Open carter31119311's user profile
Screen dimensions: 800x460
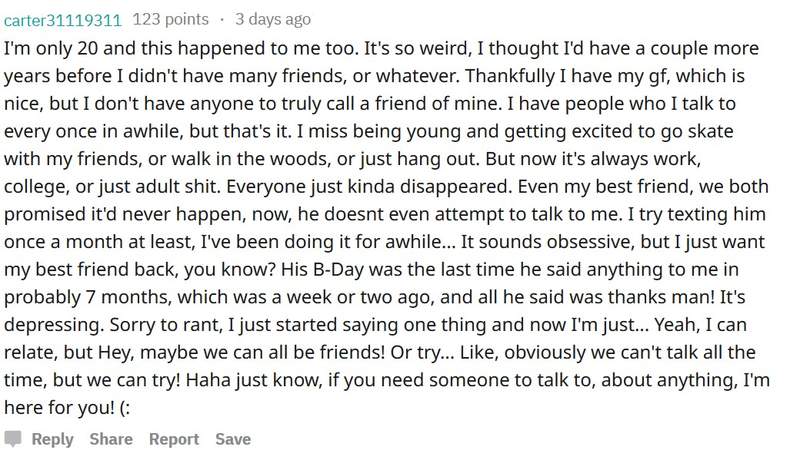(x=62, y=19)
